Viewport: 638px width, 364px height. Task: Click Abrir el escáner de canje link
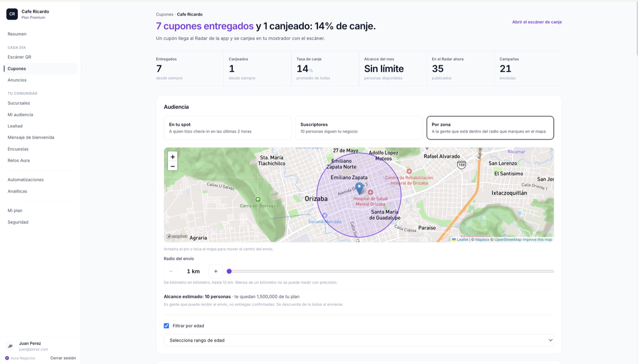537,22
